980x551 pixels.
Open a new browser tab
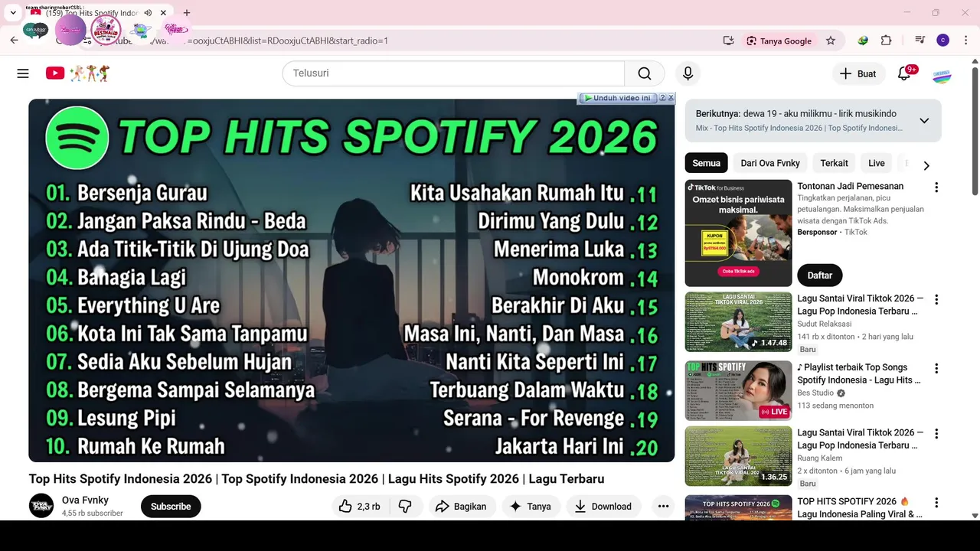(187, 13)
